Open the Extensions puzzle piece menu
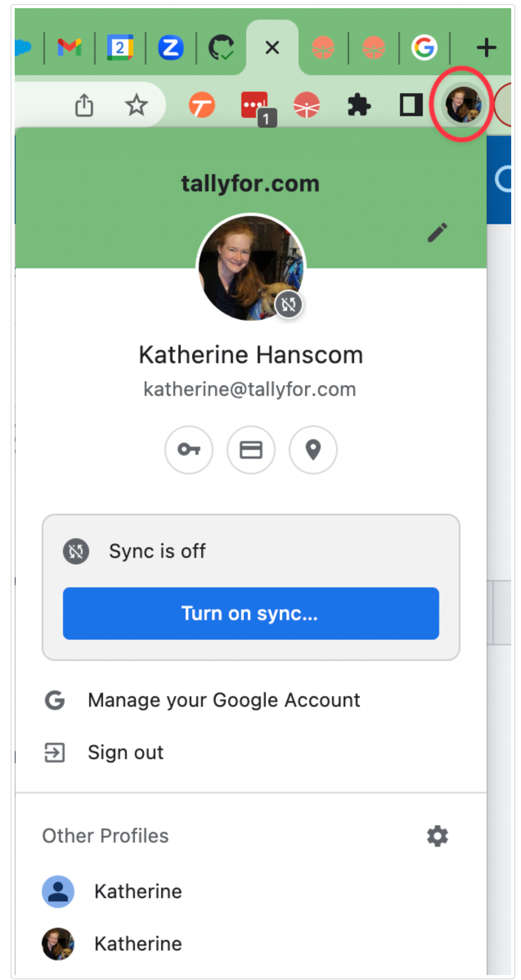The image size is (521, 980). coord(359,105)
